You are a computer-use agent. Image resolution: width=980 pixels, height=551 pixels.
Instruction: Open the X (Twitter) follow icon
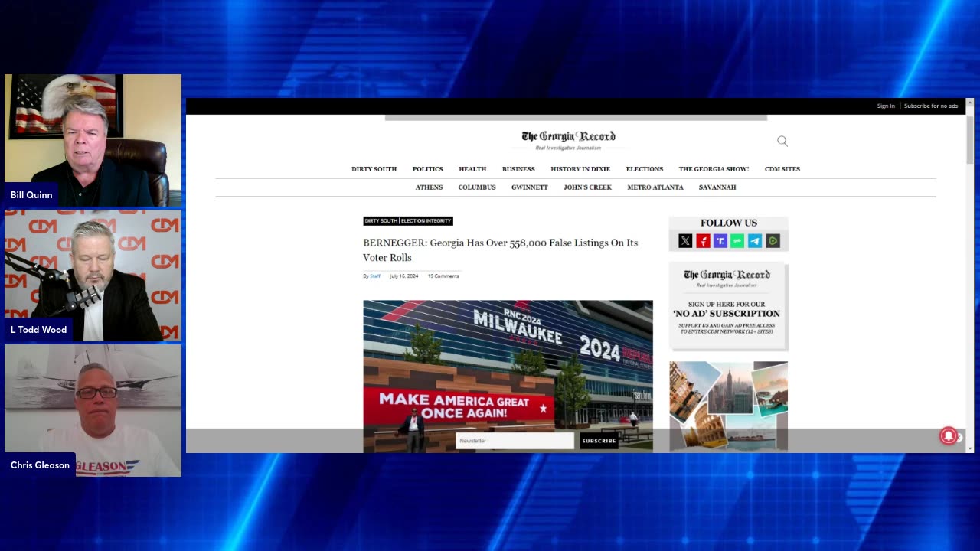click(685, 241)
